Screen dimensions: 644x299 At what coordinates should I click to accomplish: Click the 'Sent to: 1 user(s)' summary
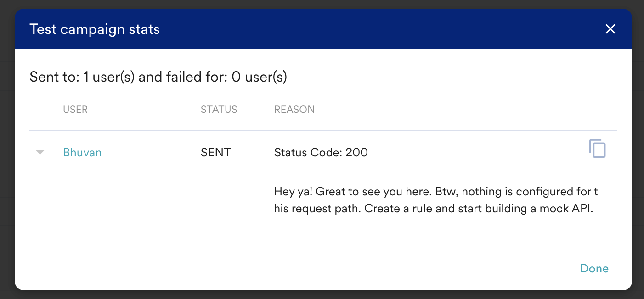click(82, 77)
